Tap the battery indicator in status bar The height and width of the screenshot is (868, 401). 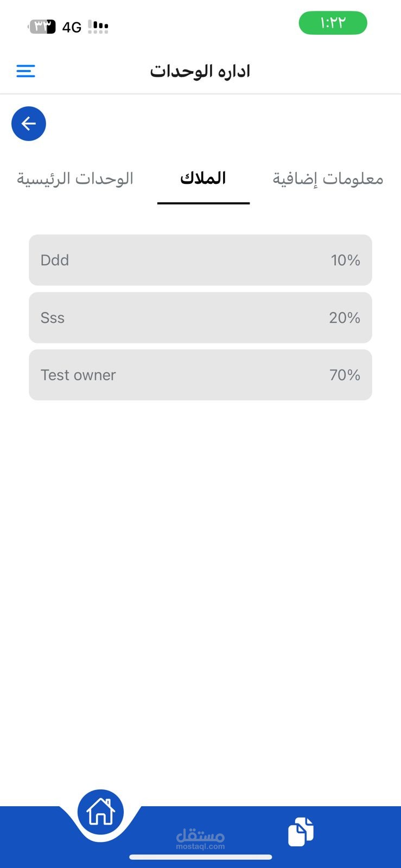click(42, 26)
